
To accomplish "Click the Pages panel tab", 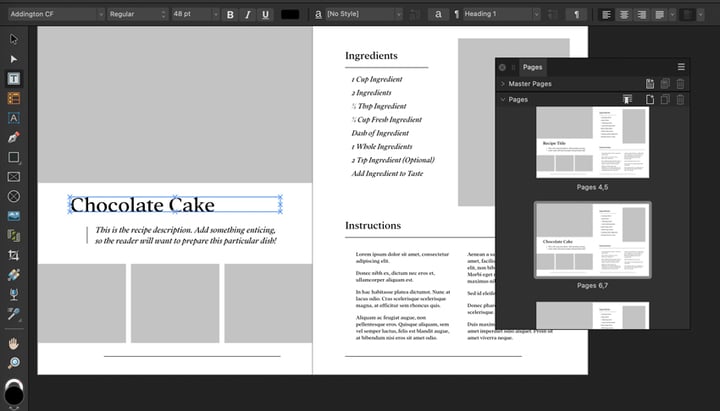I will click(x=533, y=67).
